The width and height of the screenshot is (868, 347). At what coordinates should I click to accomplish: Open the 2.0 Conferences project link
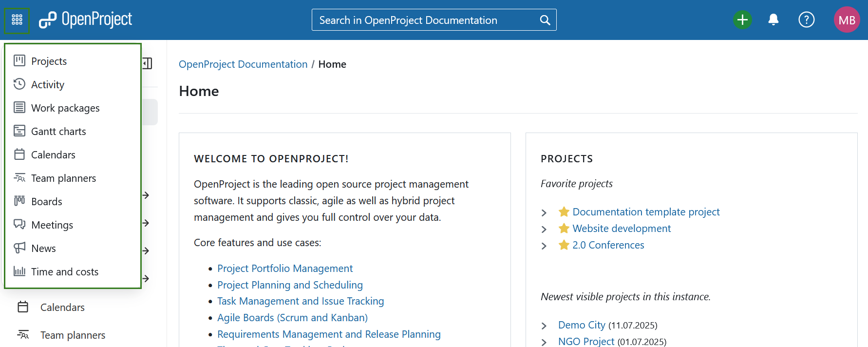click(x=608, y=245)
